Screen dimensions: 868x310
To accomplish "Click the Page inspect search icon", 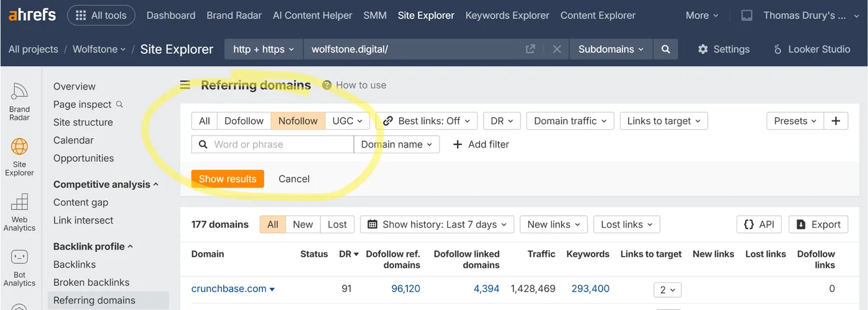I will pyautogui.click(x=120, y=104).
